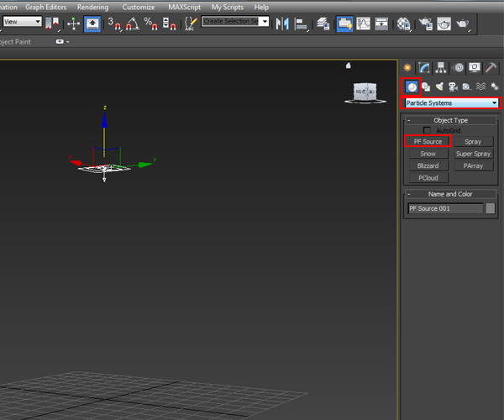Open the object color swatch
Screen dimensions: 504x420
point(491,208)
